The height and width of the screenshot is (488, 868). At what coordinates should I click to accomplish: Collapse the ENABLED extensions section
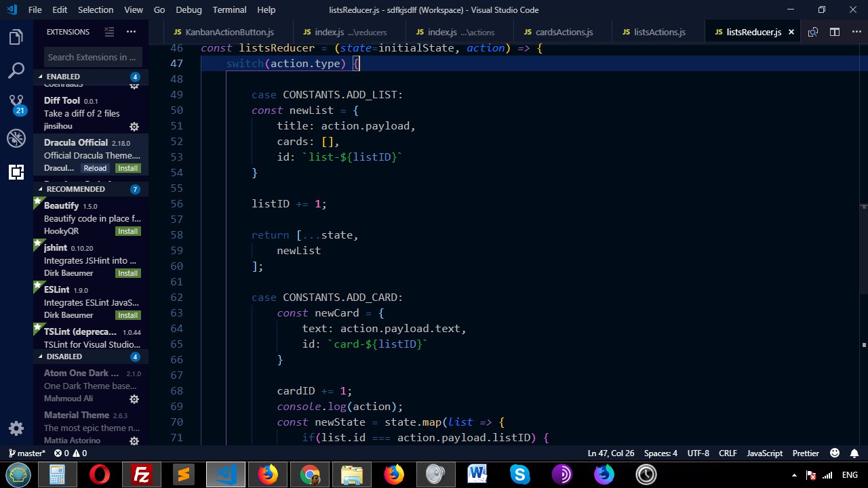[91, 77]
